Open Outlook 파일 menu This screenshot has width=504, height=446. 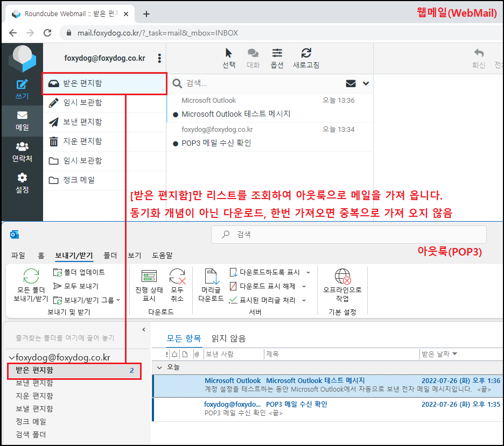pyautogui.click(x=18, y=255)
